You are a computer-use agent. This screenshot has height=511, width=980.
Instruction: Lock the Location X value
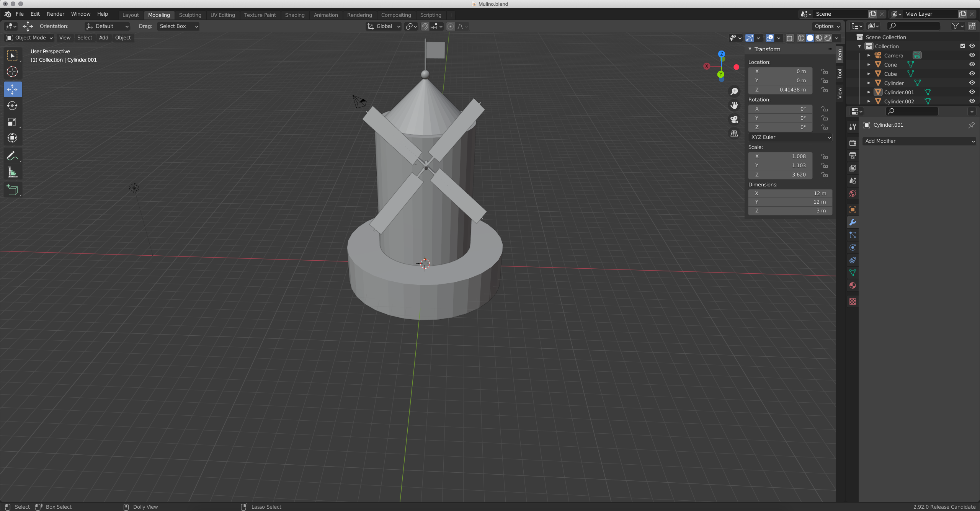[x=824, y=72]
